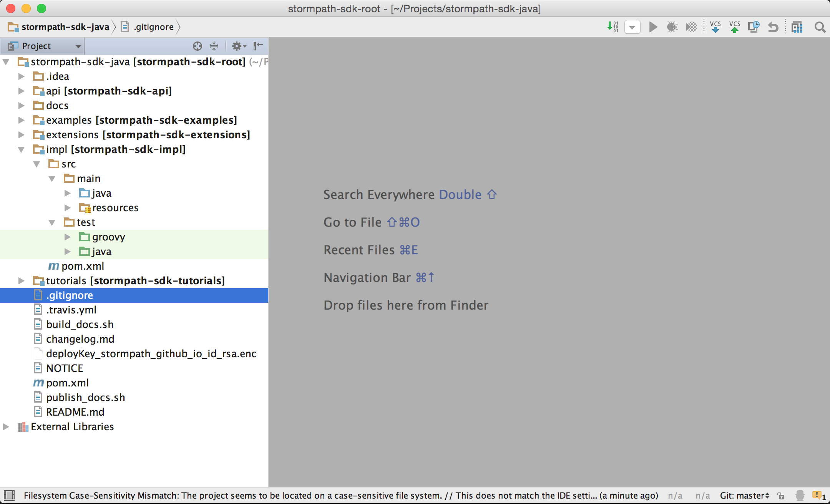
Task: Click the Run triangle button
Action: tap(653, 27)
